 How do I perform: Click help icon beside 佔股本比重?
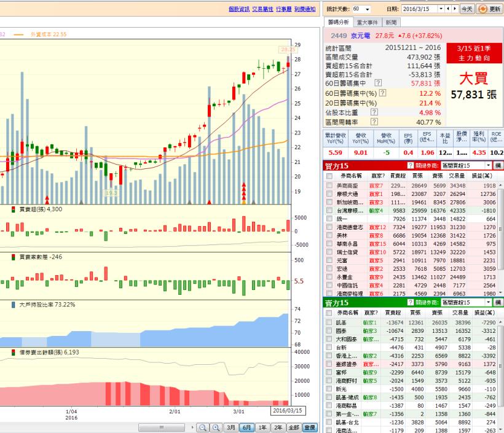tap(373, 112)
